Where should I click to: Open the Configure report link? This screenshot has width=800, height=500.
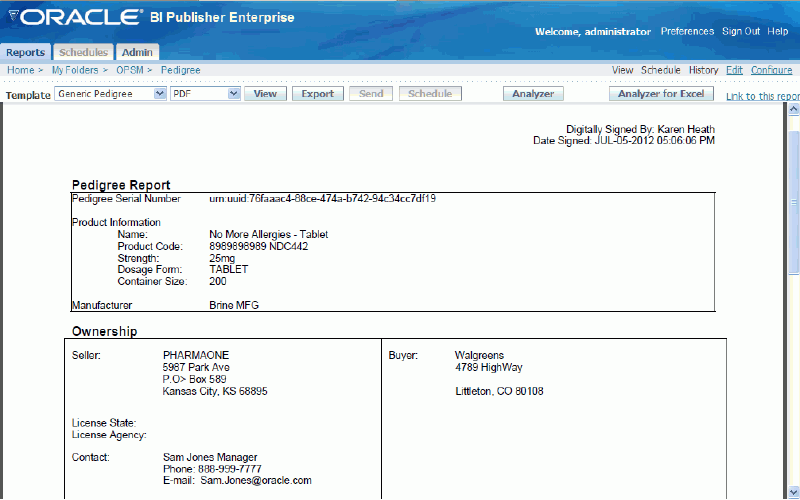771,70
